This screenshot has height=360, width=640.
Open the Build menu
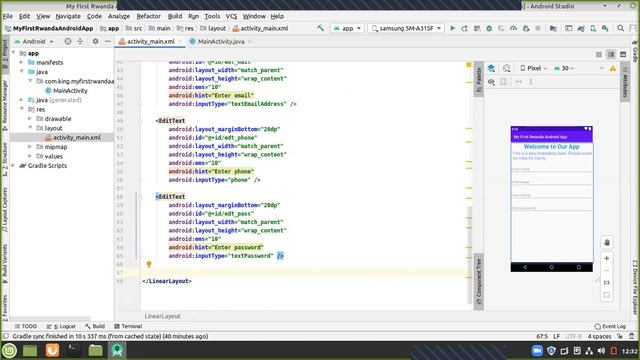(175, 16)
